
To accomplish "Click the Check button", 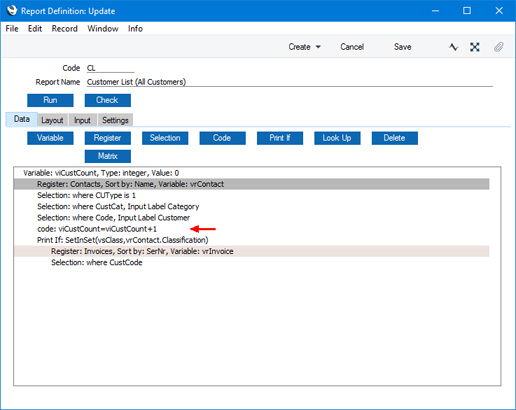I will 108,100.
